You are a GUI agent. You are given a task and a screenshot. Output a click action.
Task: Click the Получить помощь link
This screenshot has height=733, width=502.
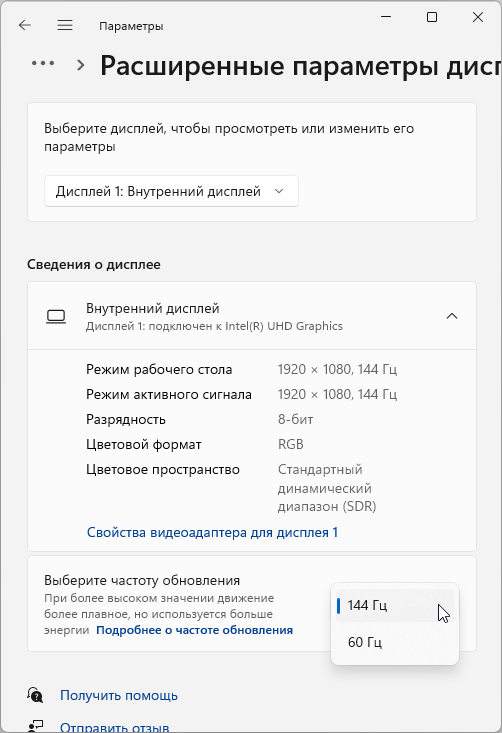[x=119, y=695]
